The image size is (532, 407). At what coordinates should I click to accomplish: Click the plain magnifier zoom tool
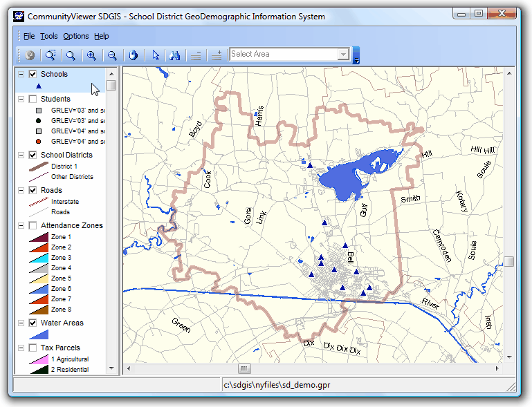click(71, 55)
